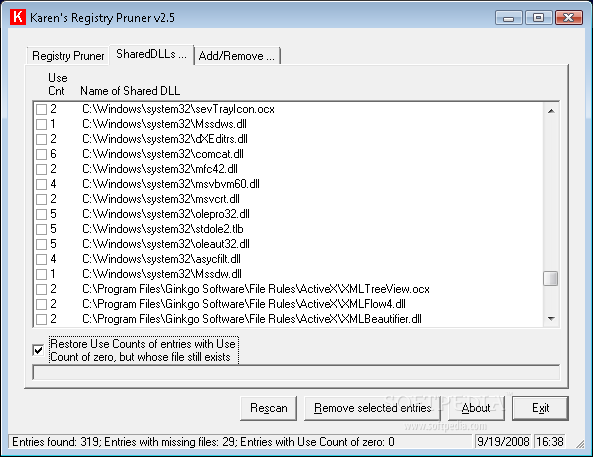Image resolution: width=593 pixels, height=457 pixels.
Task: Open the Add/Remove tab
Action: coord(237,56)
